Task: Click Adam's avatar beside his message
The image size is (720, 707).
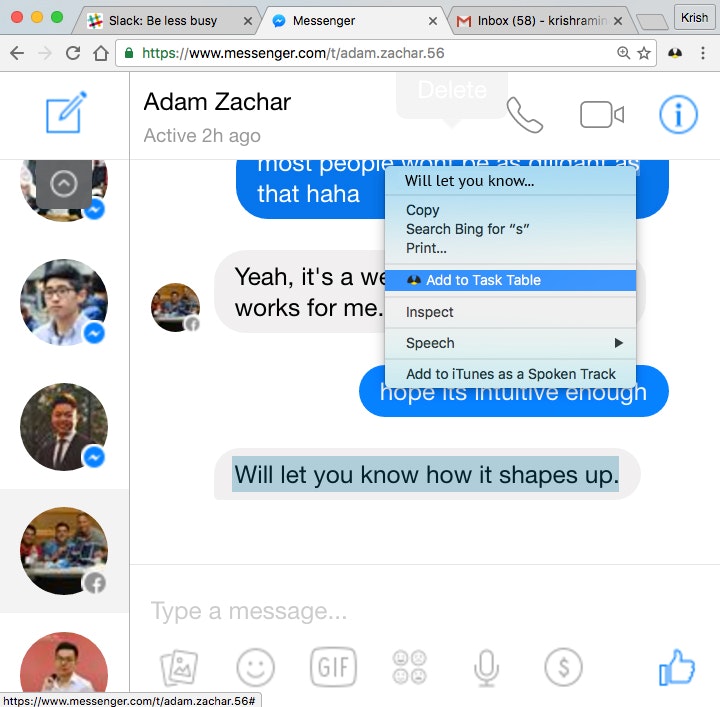Action: click(175, 307)
